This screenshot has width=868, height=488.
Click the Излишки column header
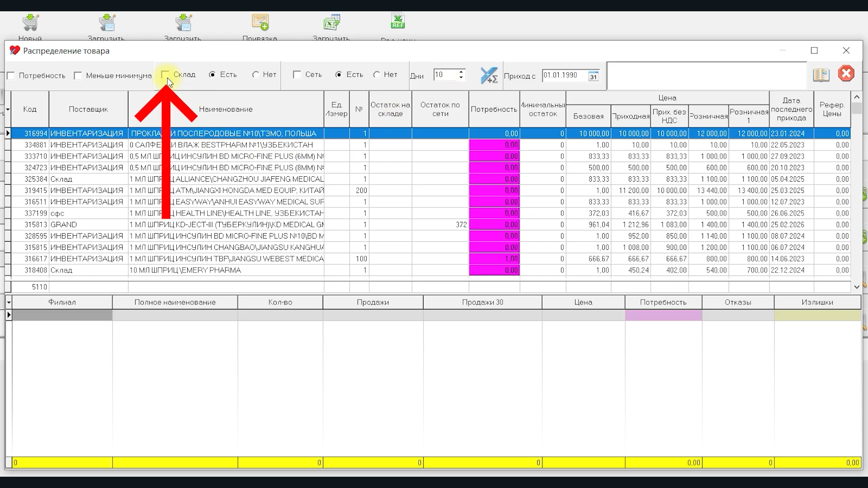point(817,302)
